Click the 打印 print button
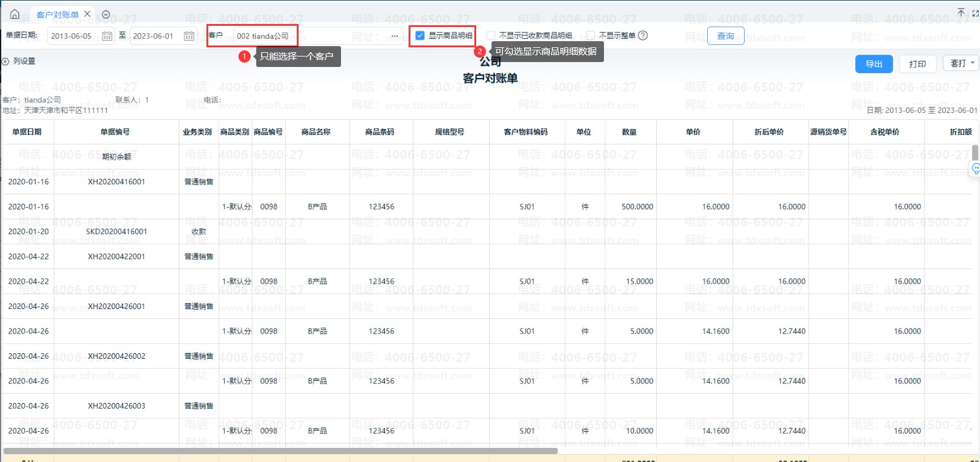The height and width of the screenshot is (462, 980). (x=917, y=64)
